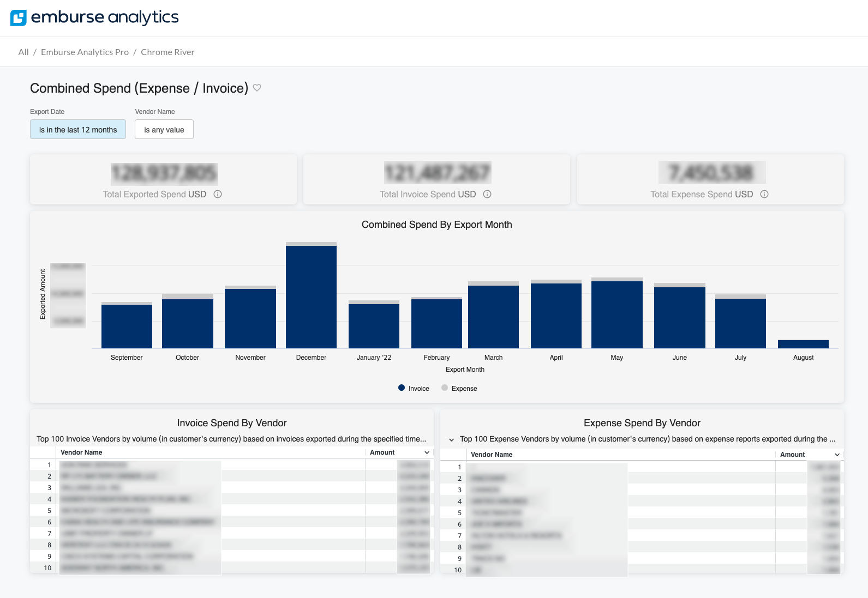Click the Vendor Name header in expense table

(492, 455)
